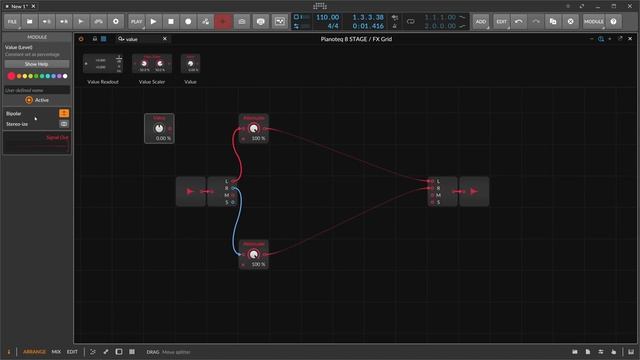Open the MODULE menu
This screenshot has height=360, width=640.
[x=593, y=22]
